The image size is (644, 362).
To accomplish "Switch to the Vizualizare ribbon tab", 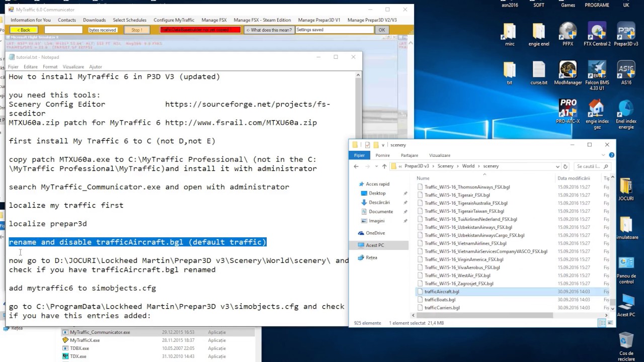I will [x=439, y=155].
